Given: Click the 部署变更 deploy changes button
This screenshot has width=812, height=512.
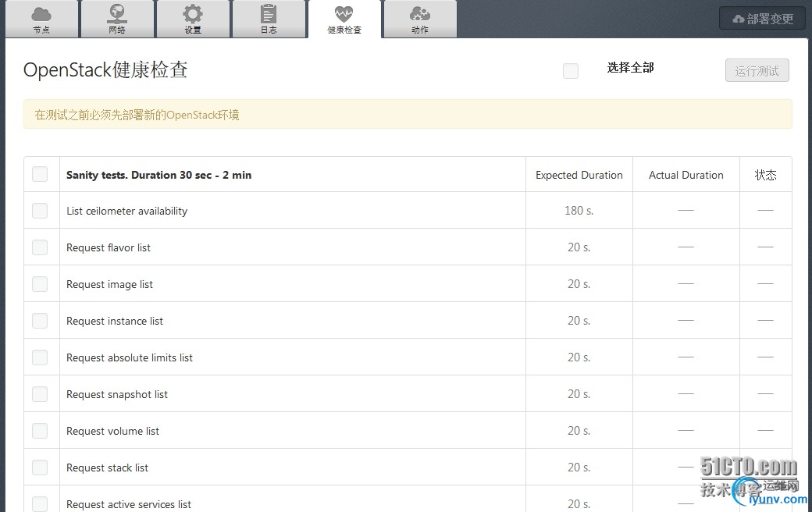Looking at the screenshot, I should point(762,19).
